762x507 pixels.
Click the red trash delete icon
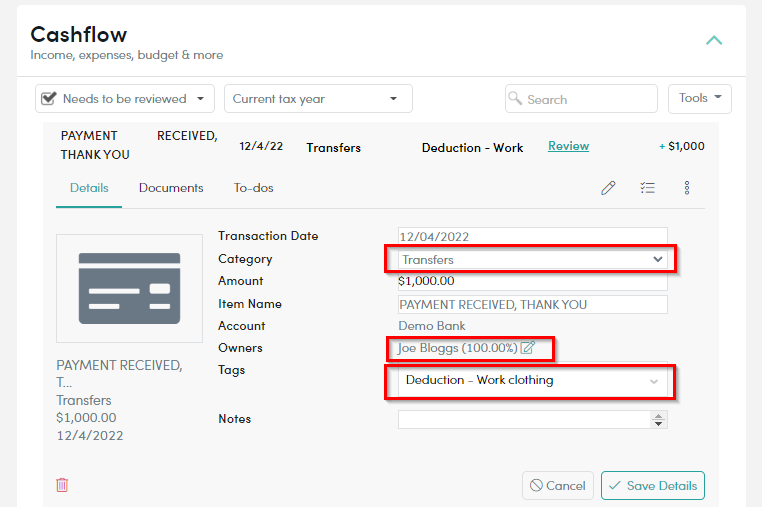click(62, 485)
